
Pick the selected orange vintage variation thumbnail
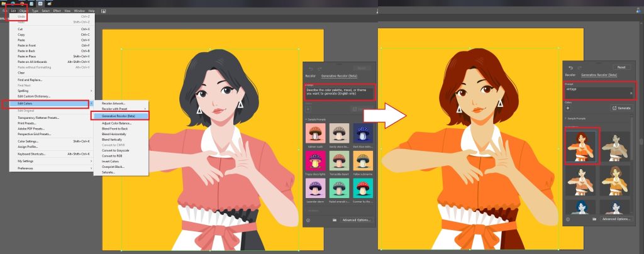pos(581,146)
